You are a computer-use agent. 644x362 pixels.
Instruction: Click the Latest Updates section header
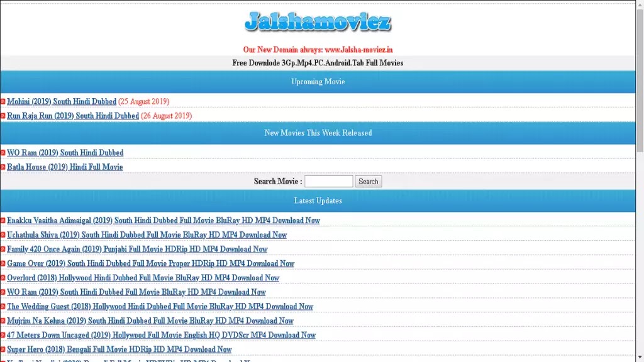318,200
